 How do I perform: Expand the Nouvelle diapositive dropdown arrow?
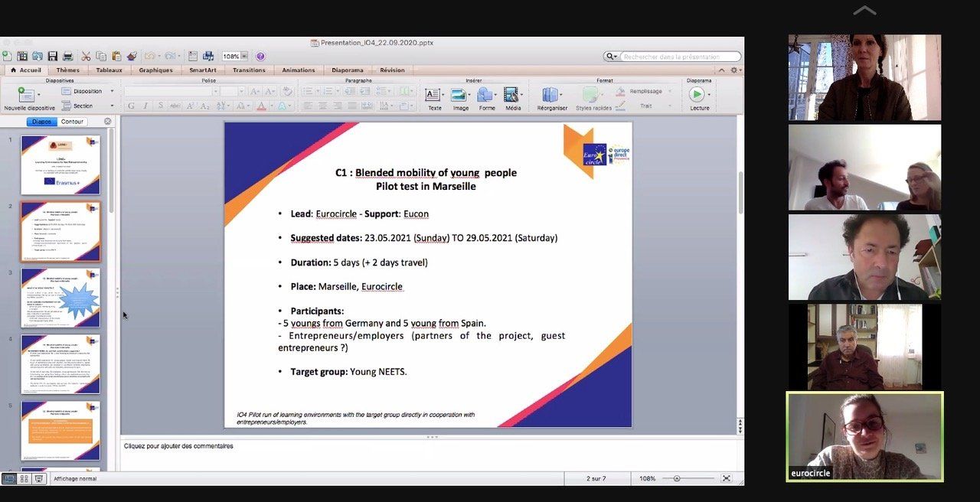coord(39,95)
